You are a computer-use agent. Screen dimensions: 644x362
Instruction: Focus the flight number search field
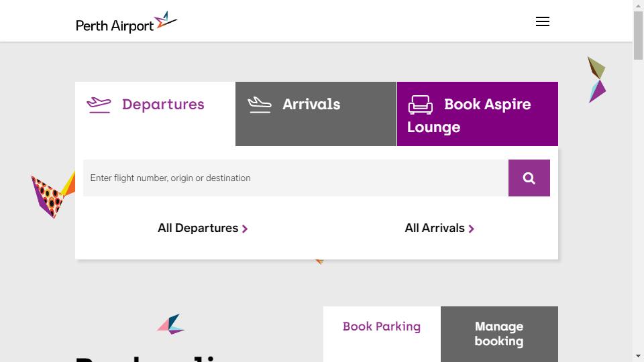tap(296, 178)
